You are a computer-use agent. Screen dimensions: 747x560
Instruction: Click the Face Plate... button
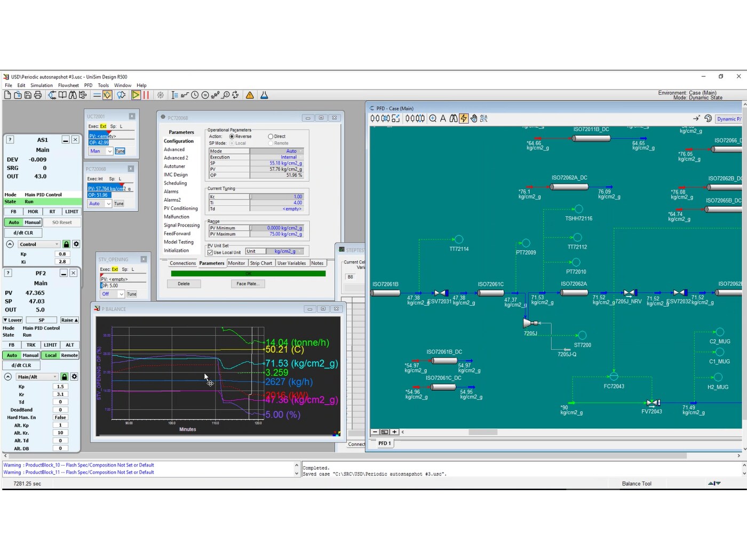pyautogui.click(x=247, y=284)
